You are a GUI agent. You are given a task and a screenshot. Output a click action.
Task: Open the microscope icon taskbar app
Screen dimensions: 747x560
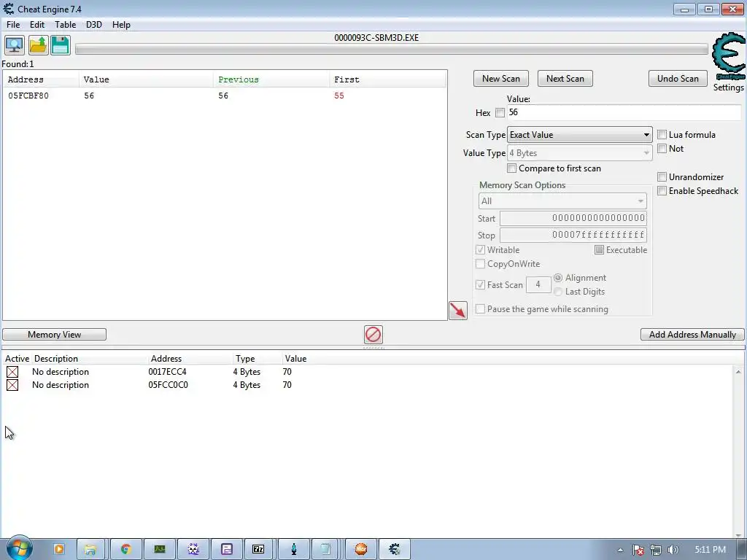(x=293, y=550)
